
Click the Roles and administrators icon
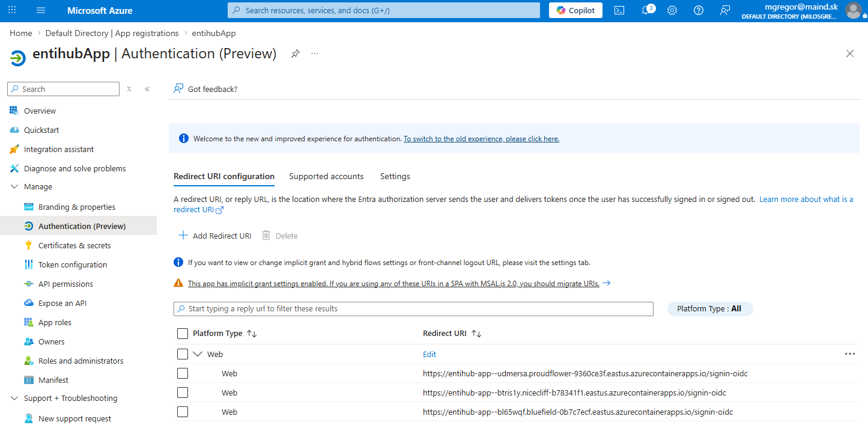[x=28, y=361]
